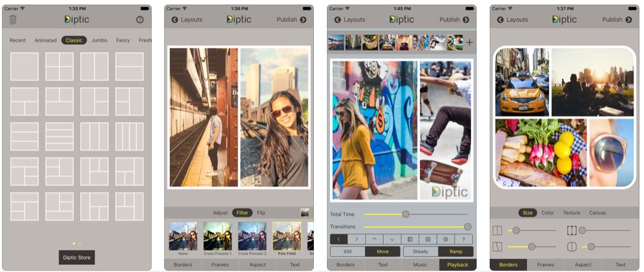Open the Playback tab
This screenshot has height=272, width=644.
point(458,265)
